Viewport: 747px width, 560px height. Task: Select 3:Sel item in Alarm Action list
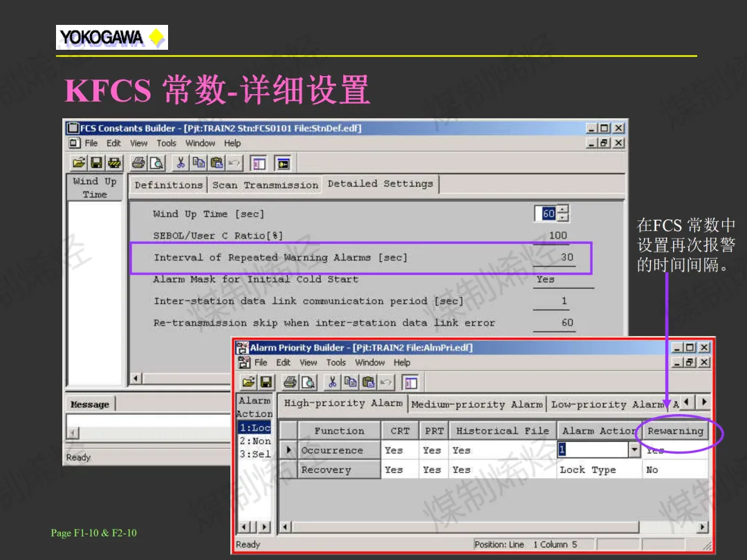coord(255,454)
